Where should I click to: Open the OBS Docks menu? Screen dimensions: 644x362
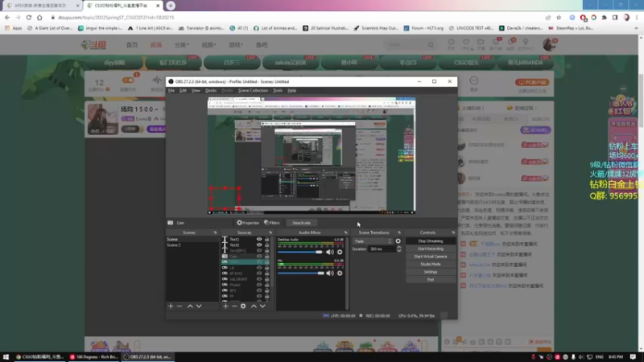tap(211, 90)
